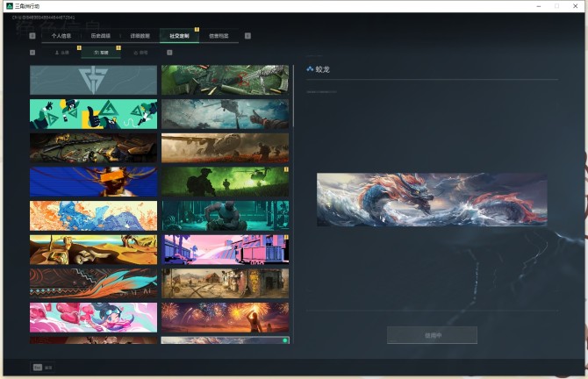Click the yellow notification badge on 社交定制 tab
The height and width of the screenshot is (379, 588).
pos(197,29)
